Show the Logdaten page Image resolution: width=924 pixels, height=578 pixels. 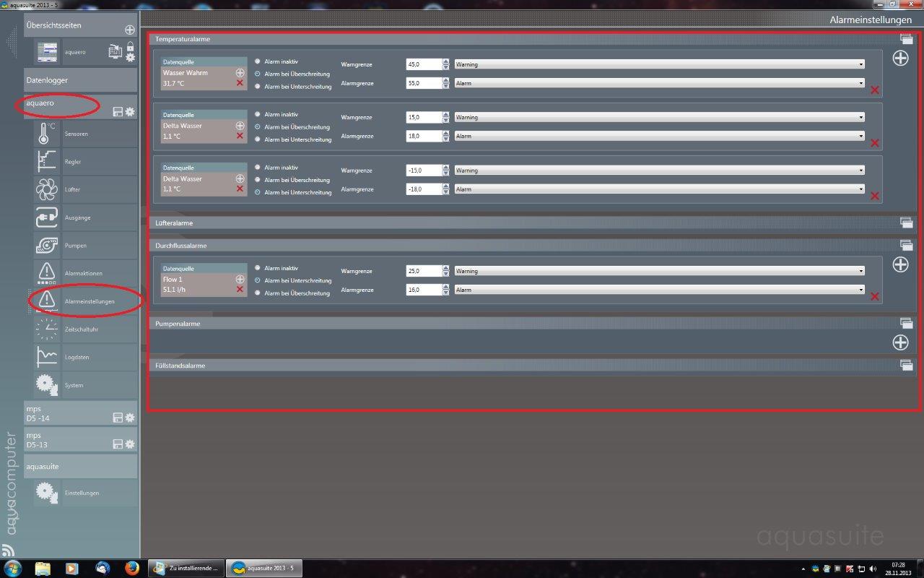84,357
